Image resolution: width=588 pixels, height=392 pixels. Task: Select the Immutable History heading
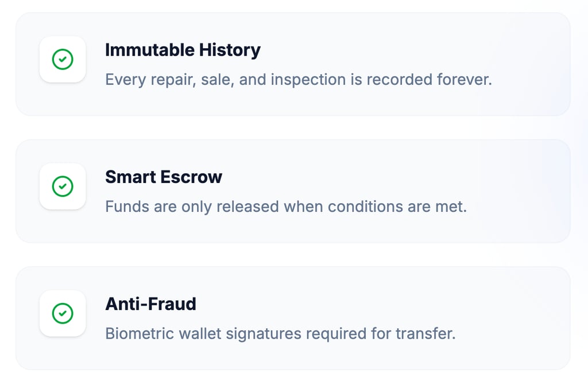[x=183, y=50]
